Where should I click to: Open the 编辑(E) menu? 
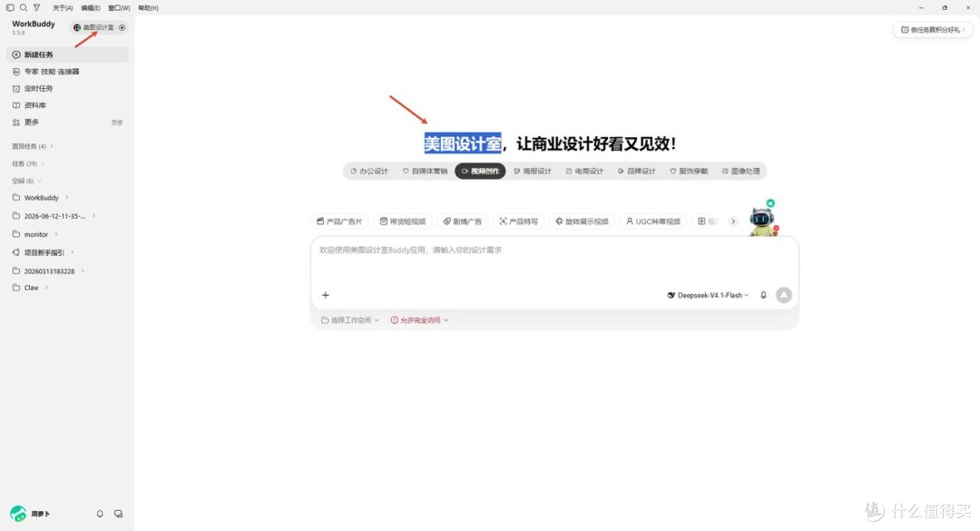91,8
